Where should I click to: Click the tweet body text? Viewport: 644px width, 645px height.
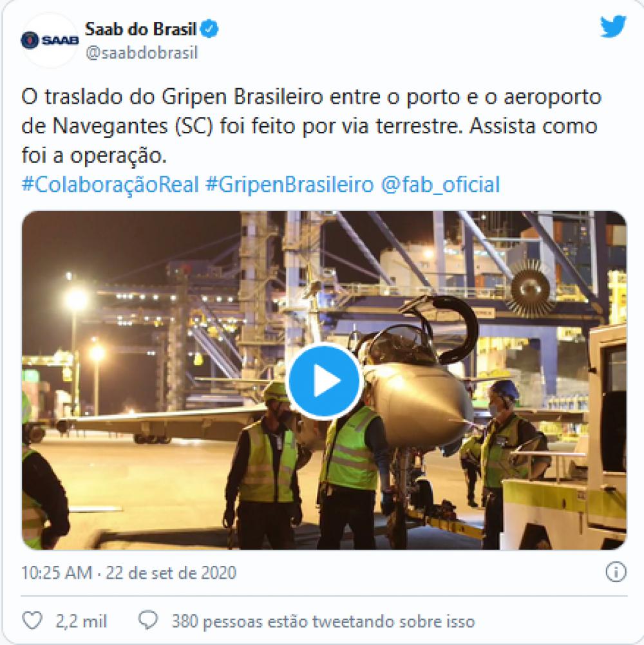tap(312, 126)
